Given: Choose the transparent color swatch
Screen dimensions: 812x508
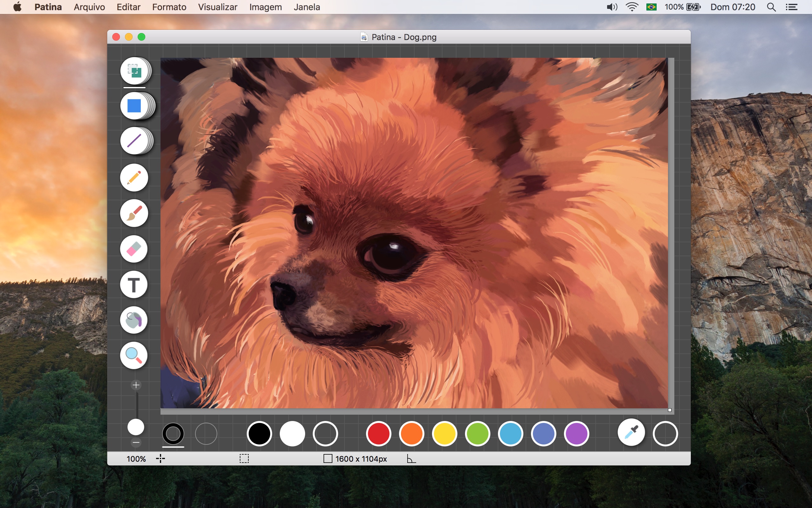Looking at the screenshot, I should click(325, 433).
